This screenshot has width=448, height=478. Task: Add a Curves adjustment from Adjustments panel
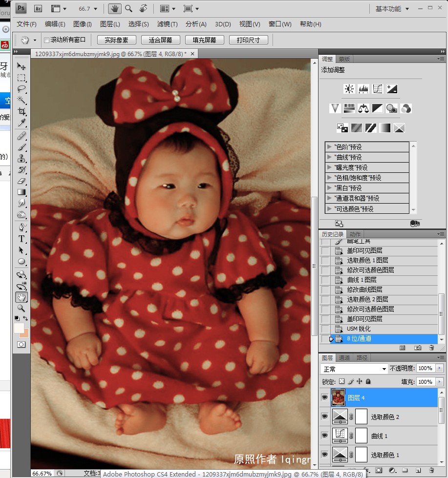point(377,89)
